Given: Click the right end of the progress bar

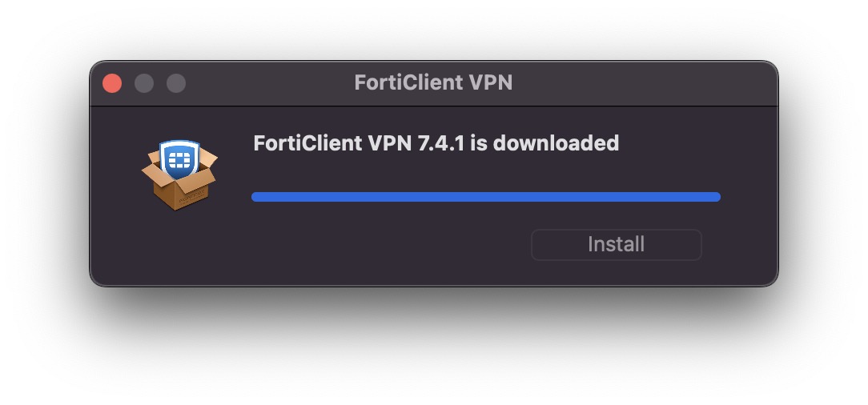Looking at the screenshot, I should point(717,197).
